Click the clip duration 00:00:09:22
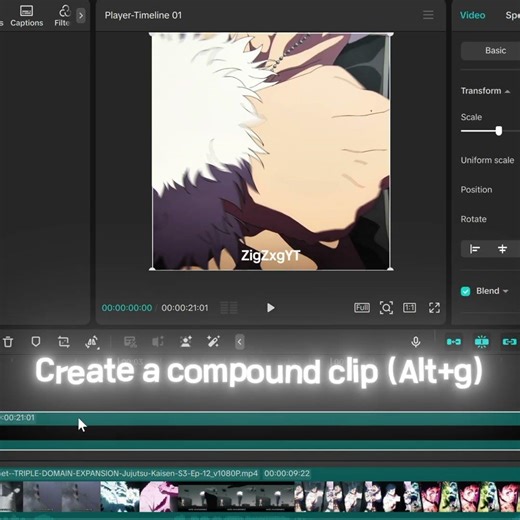The width and height of the screenshot is (520, 520). pos(287,474)
